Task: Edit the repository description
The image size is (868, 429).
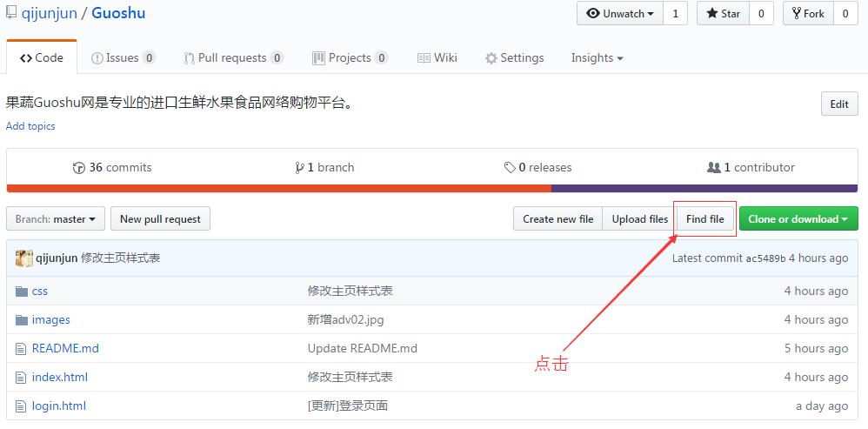Action: (x=839, y=104)
